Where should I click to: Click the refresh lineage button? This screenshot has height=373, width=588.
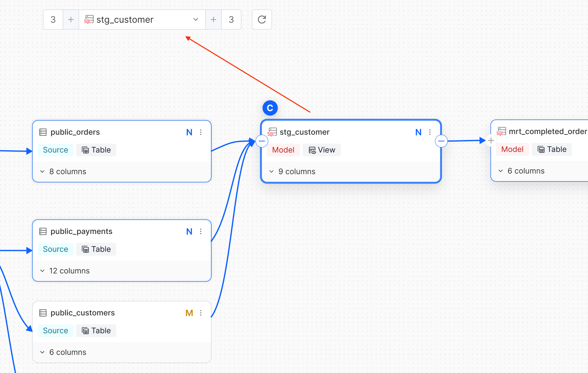[262, 20]
